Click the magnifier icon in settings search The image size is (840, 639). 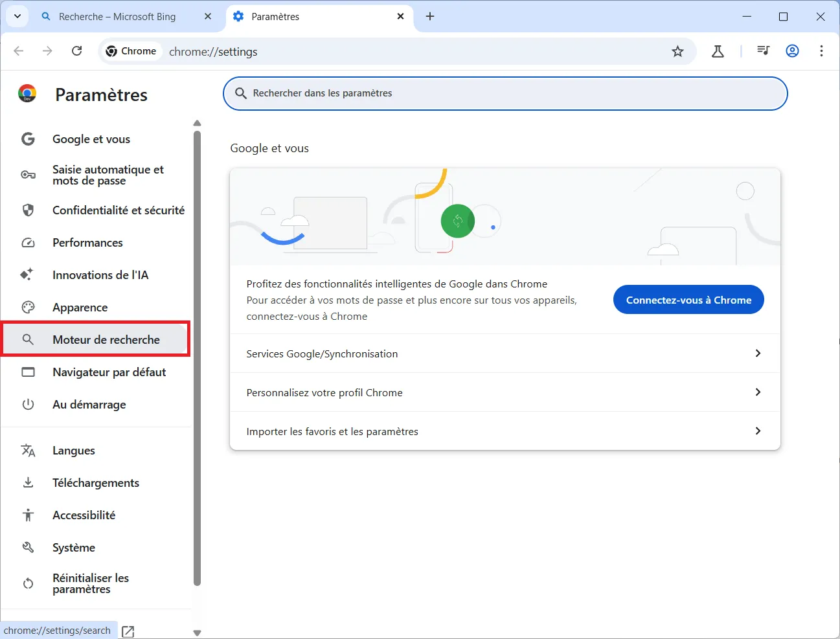241,93
